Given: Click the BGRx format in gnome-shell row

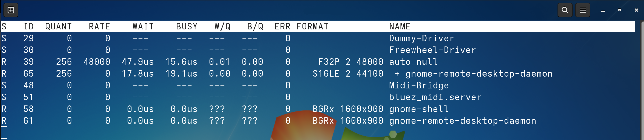Looking at the screenshot, I should coord(324,109).
